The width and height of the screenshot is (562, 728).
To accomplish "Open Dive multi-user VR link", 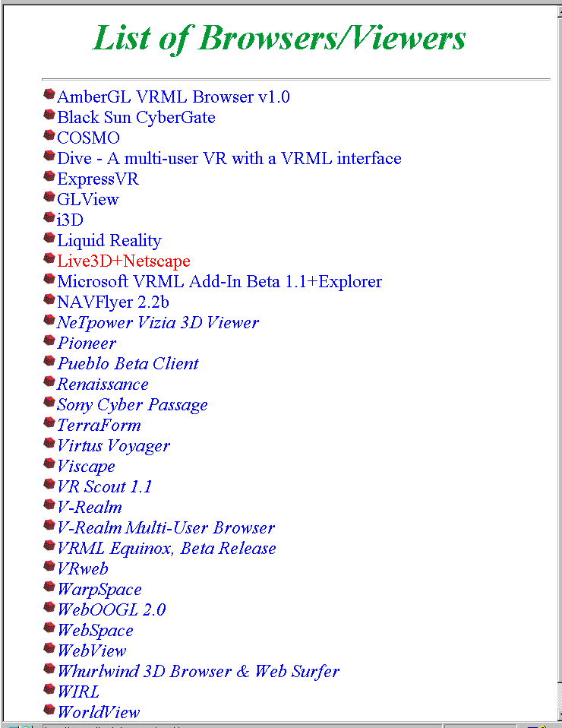I will pos(229,158).
